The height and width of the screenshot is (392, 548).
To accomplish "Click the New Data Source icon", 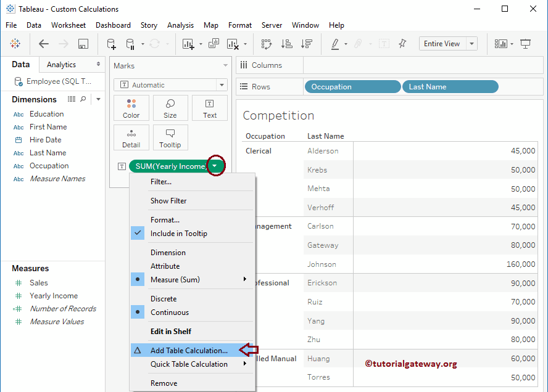I will (x=111, y=44).
